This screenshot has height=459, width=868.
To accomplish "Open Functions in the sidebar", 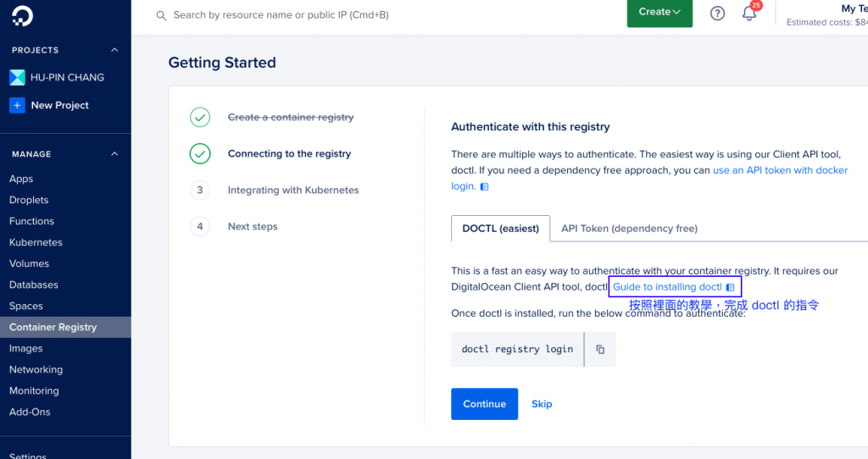I will 31,221.
